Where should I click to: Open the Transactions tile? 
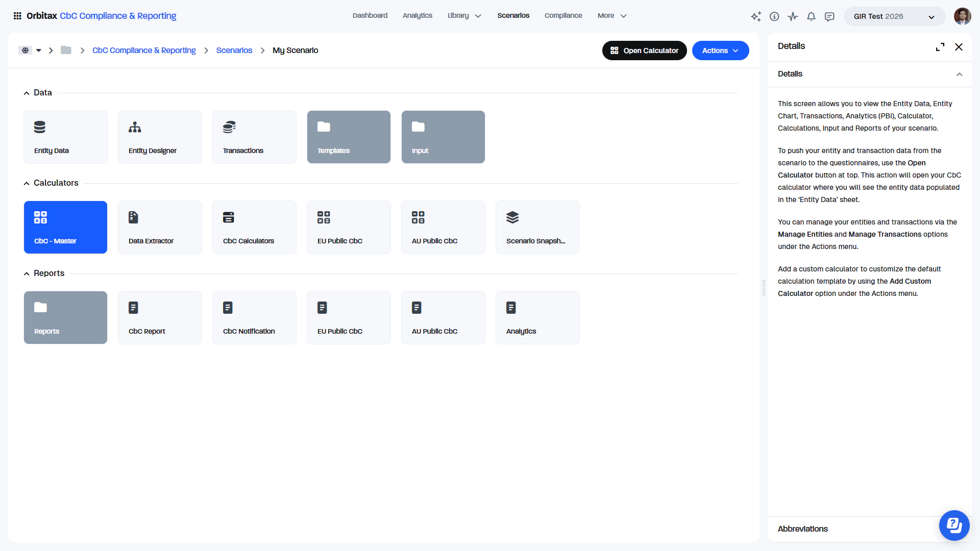tap(254, 137)
